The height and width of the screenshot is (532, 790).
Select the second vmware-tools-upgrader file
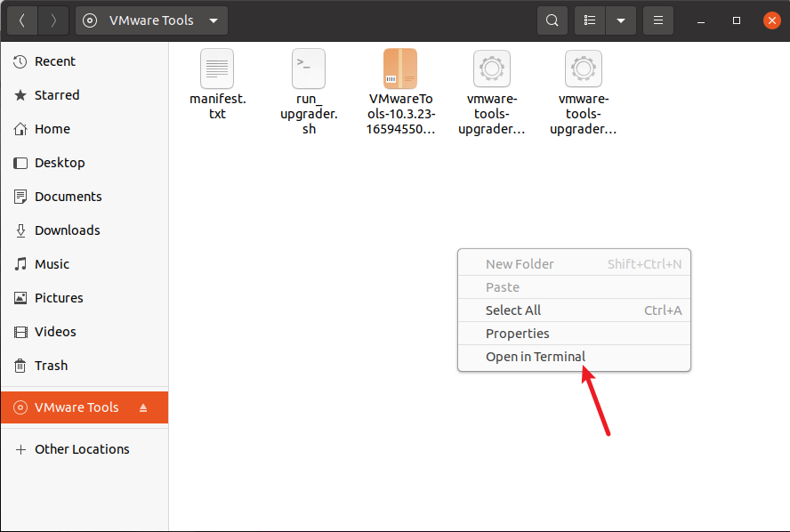click(583, 69)
